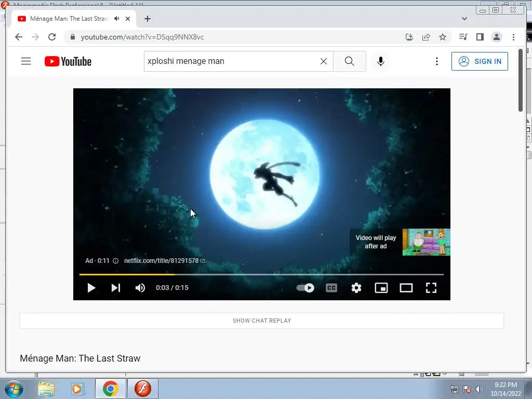The height and width of the screenshot is (399, 532).
Task: Click Chrome taskbar icon
Action: pyautogui.click(x=110, y=389)
